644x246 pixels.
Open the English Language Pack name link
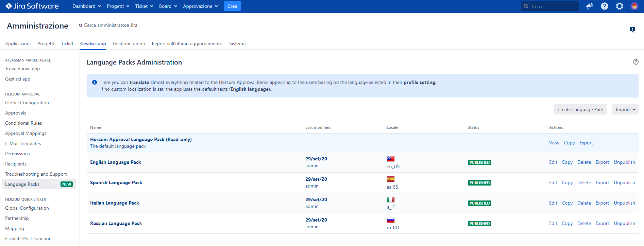click(x=116, y=162)
